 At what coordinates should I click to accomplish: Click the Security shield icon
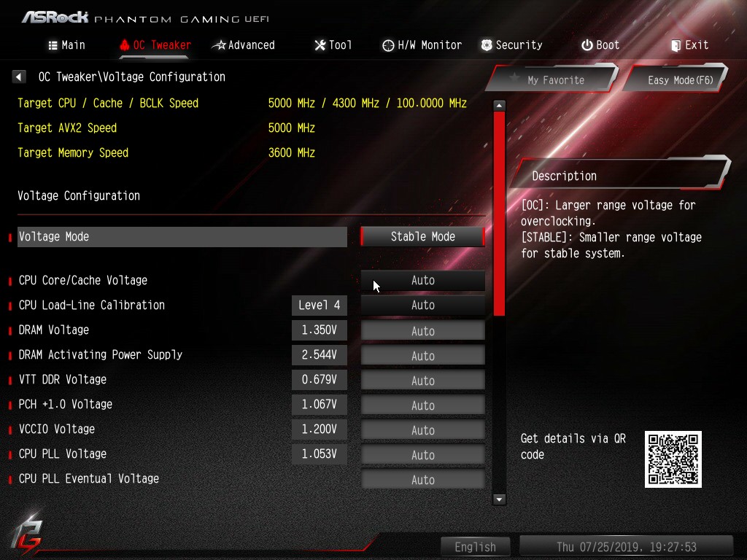pos(487,45)
